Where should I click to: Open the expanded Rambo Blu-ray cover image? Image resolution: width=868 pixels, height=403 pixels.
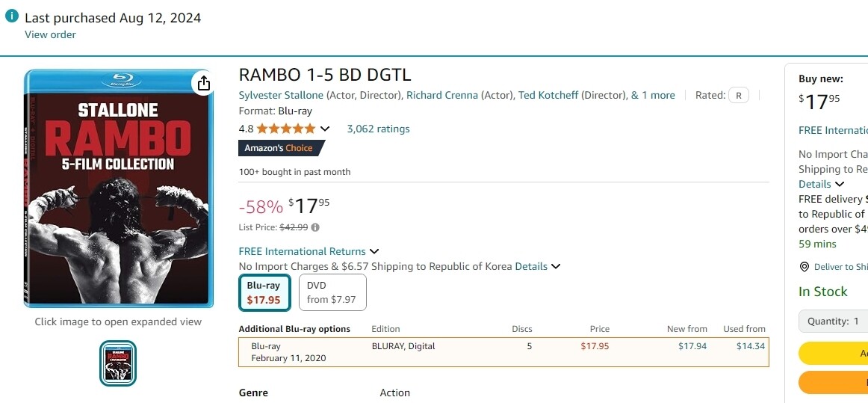click(119, 188)
